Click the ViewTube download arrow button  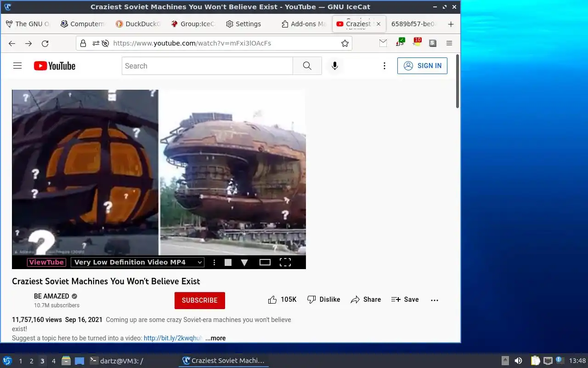tap(244, 262)
